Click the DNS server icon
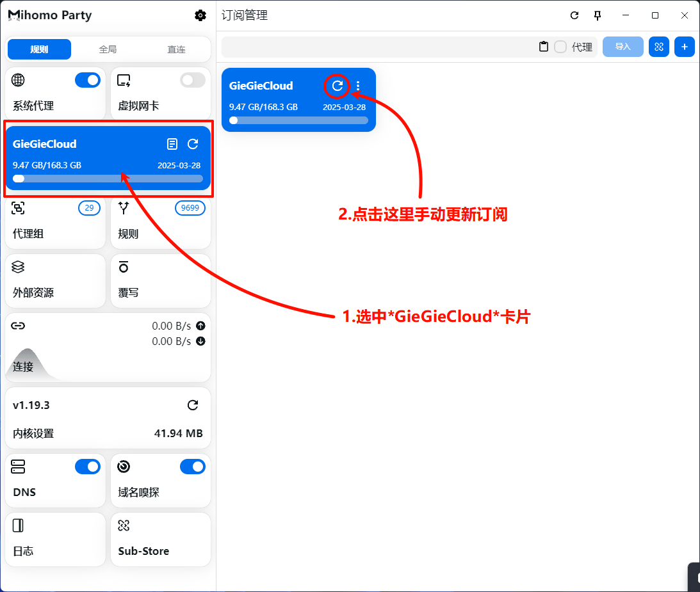Screen dimensions: 700x592 tap(18, 467)
